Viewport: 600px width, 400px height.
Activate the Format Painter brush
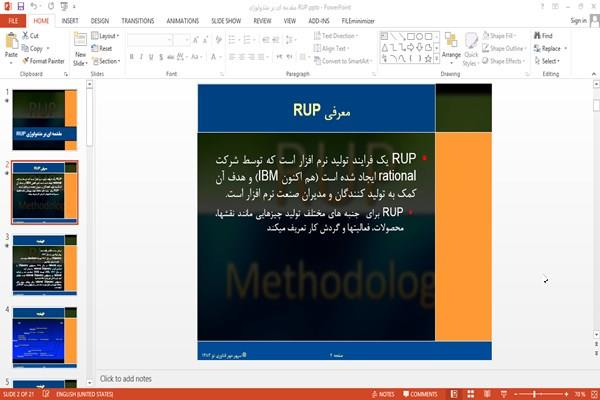(x=43, y=61)
